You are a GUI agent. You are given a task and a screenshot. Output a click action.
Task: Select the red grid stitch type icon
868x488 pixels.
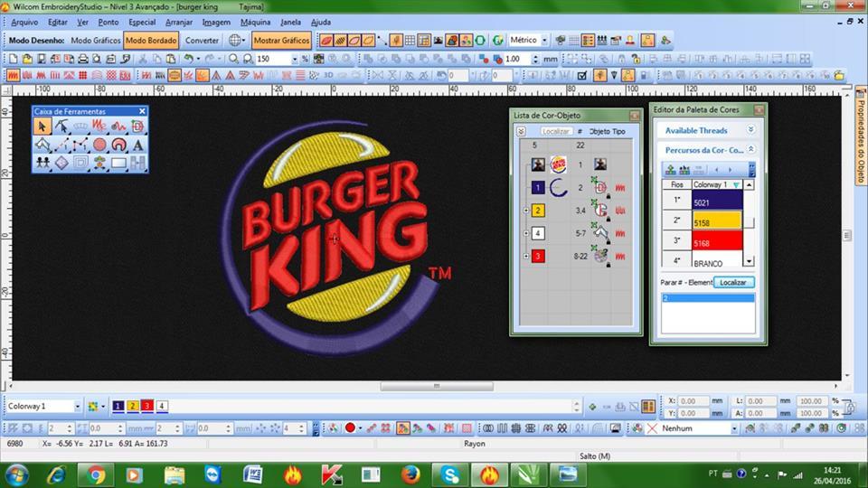tap(83, 75)
